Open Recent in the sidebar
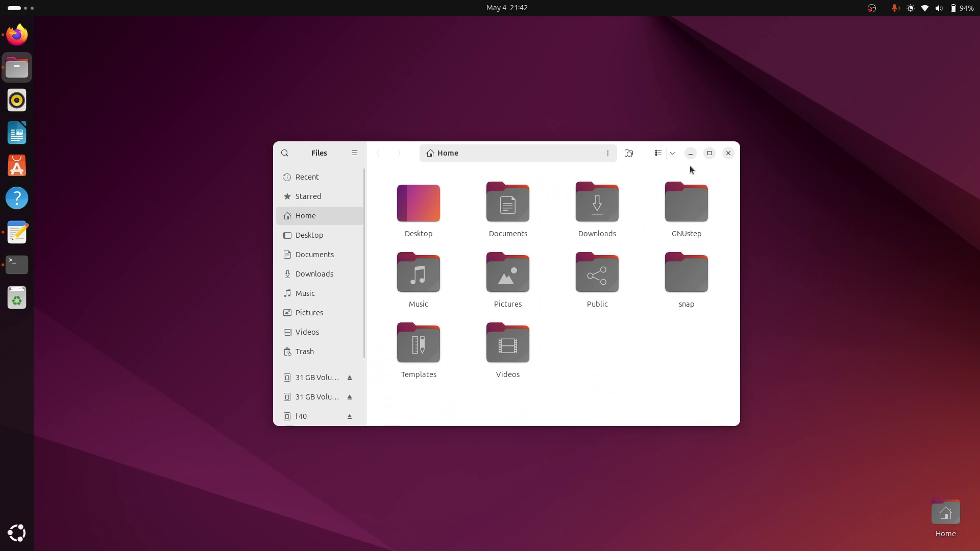This screenshot has height=551, width=980. point(320,177)
